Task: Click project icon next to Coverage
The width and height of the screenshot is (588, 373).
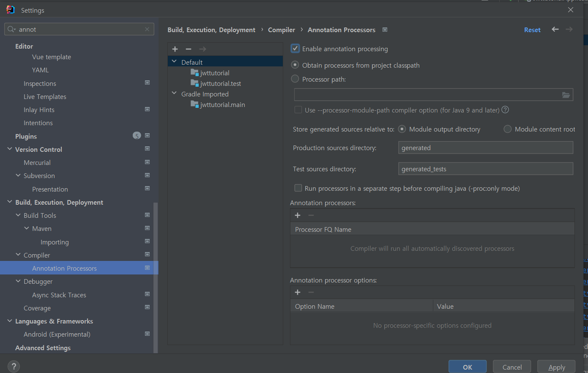Action: point(147,307)
